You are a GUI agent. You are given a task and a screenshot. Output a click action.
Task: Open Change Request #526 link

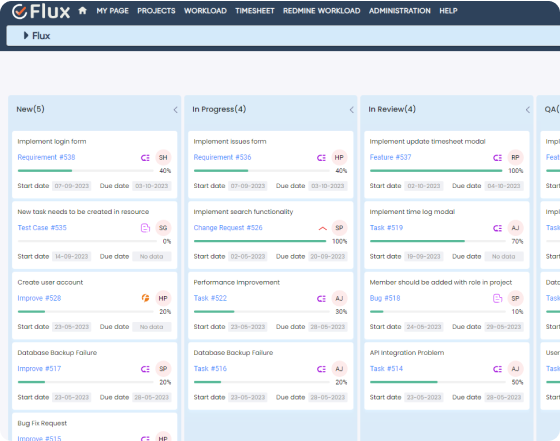point(228,227)
